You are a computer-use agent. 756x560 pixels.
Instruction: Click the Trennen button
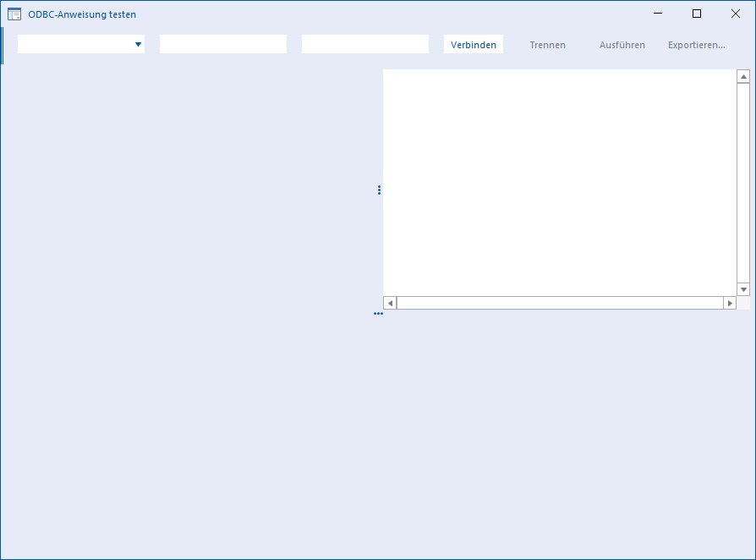(x=548, y=44)
